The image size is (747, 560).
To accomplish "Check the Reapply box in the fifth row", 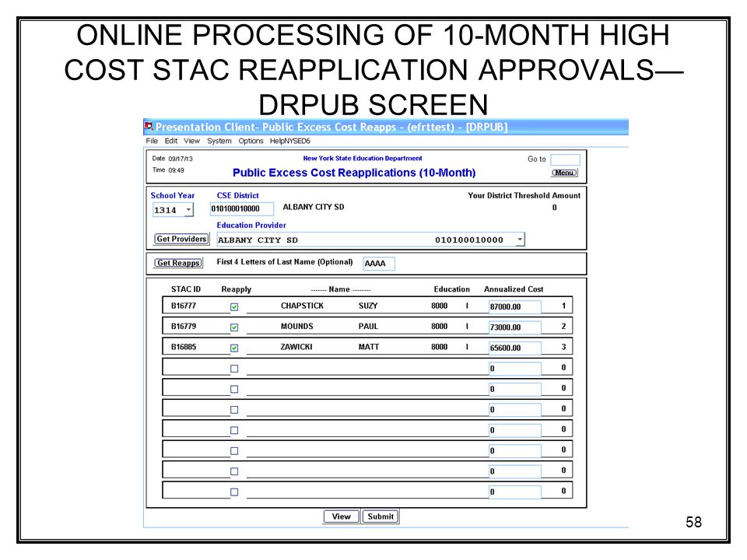I will [x=234, y=389].
